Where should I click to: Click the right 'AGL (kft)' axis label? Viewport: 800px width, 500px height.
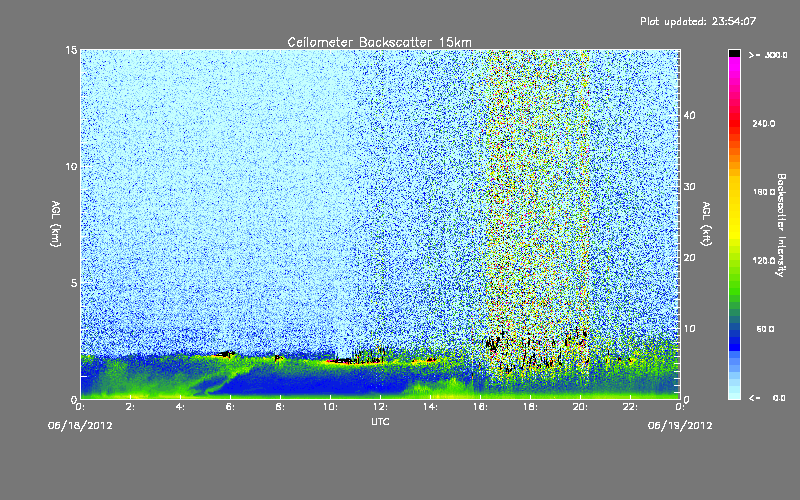[706, 224]
